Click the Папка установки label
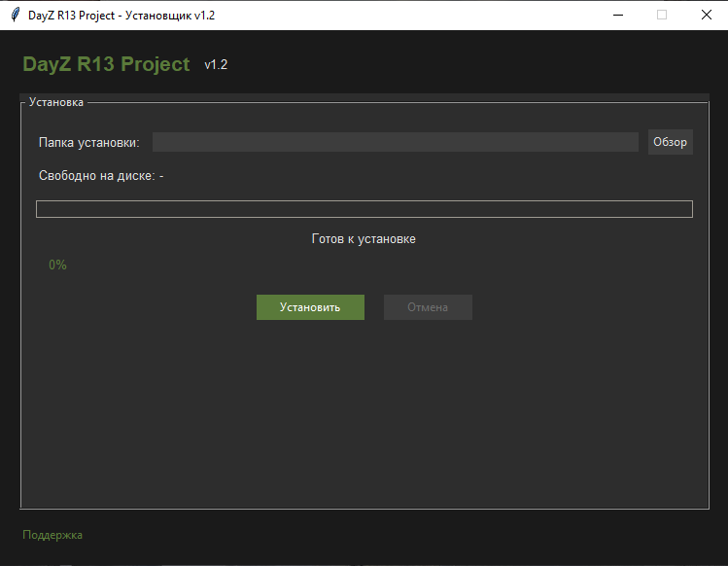The width and height of the screenshot is (728, 566). tap(89, 142)
